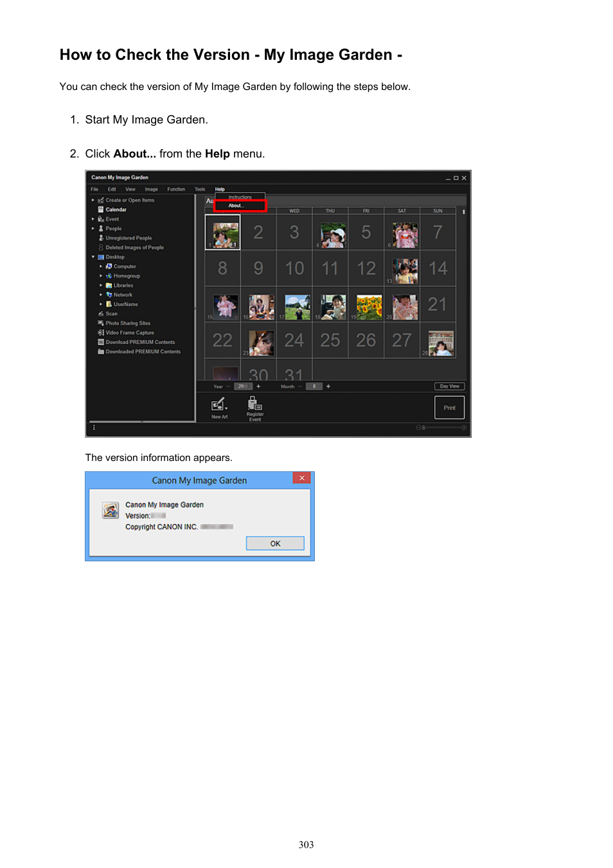Expand the Network tree node
Viewport: 613px width, 868px height.
click(x=101, y=294)
